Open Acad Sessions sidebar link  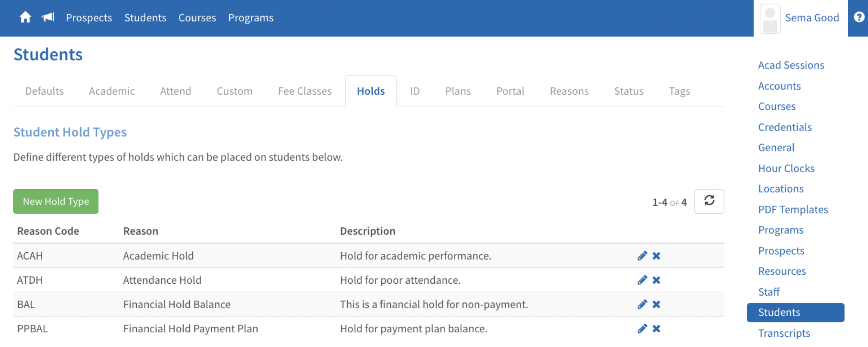791,65
